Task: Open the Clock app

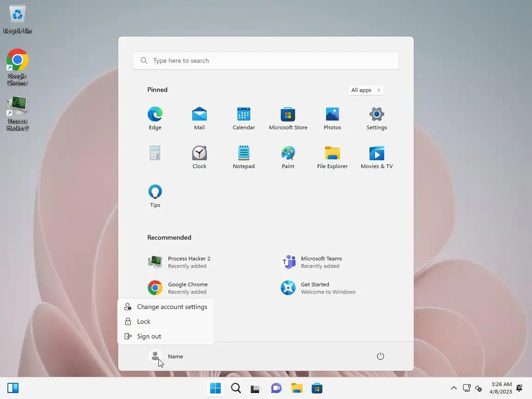Action: pyautogui.click(x=199, y=157)
